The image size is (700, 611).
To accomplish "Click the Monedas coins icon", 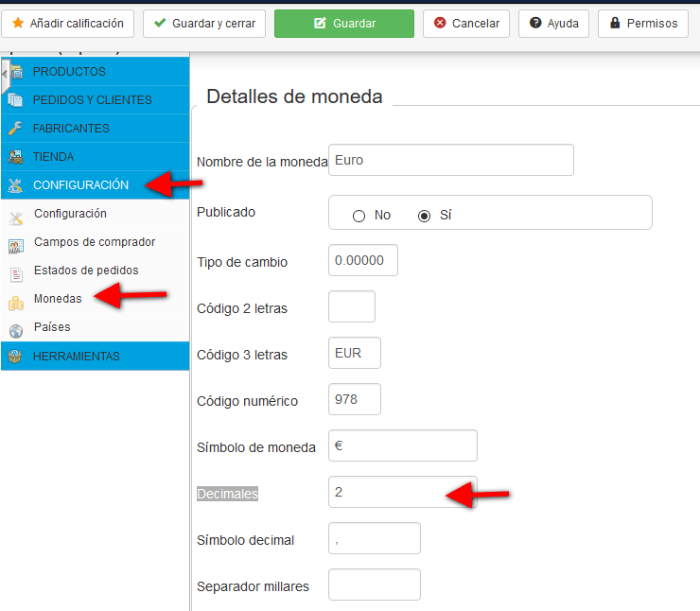I will [x=16, y=303].
